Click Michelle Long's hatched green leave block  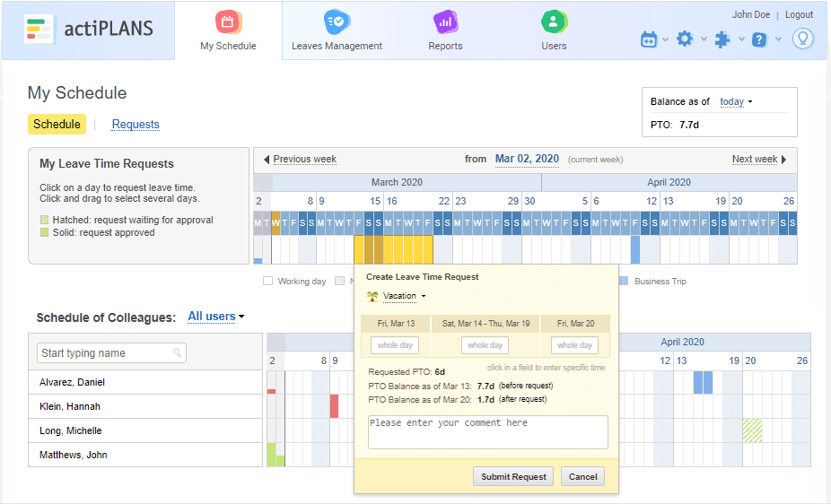tap(752, 430)
